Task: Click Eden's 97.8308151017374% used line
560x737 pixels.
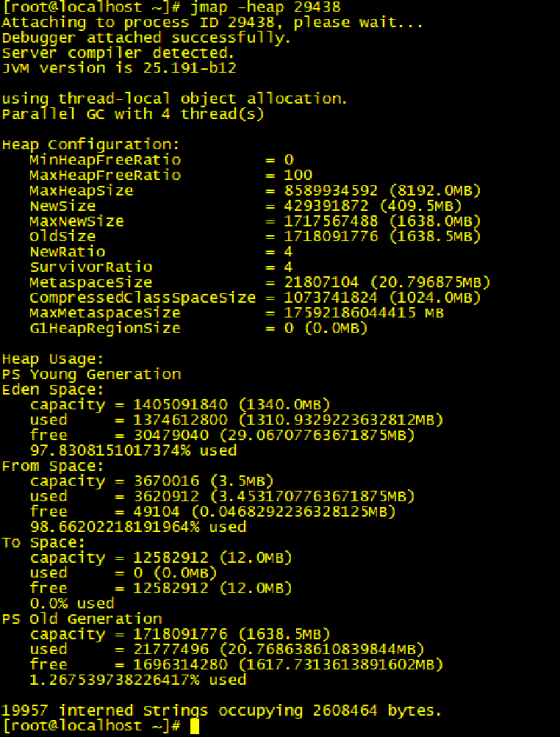Action: click(x=133, y=450)
